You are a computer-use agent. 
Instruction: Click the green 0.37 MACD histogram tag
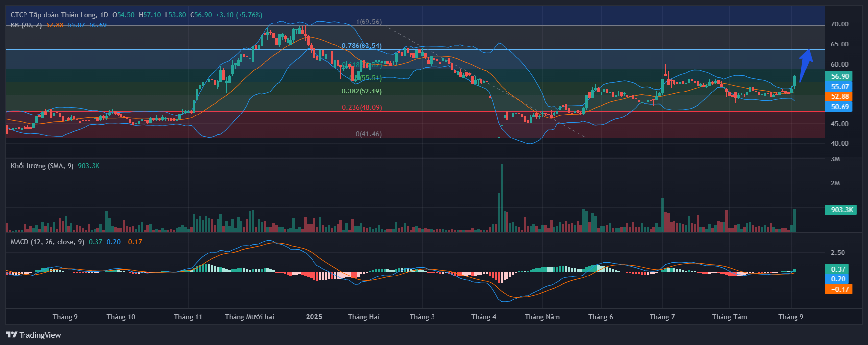(x=838, y=269)
